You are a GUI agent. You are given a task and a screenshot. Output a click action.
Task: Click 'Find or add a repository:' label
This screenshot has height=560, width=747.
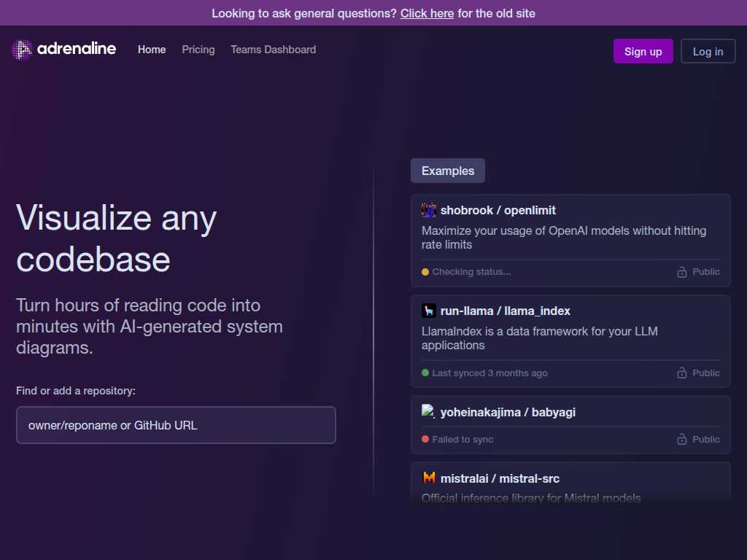tap(76, 391)
